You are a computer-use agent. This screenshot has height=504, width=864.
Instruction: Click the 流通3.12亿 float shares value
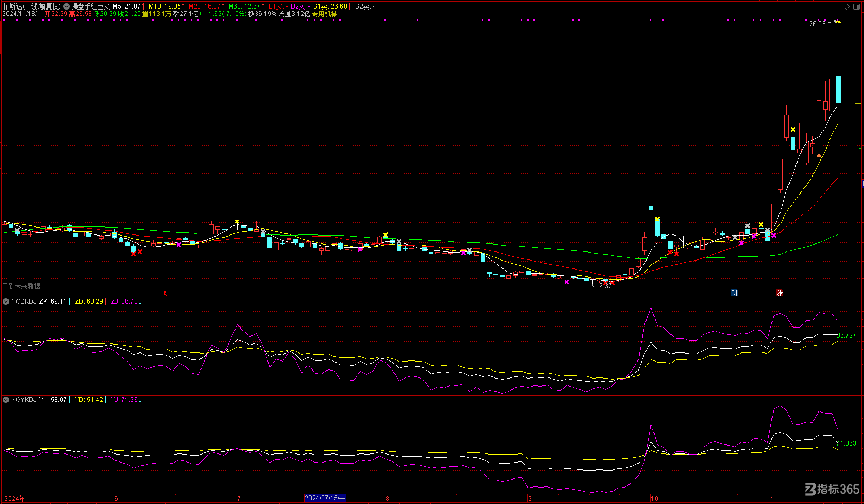294,14
